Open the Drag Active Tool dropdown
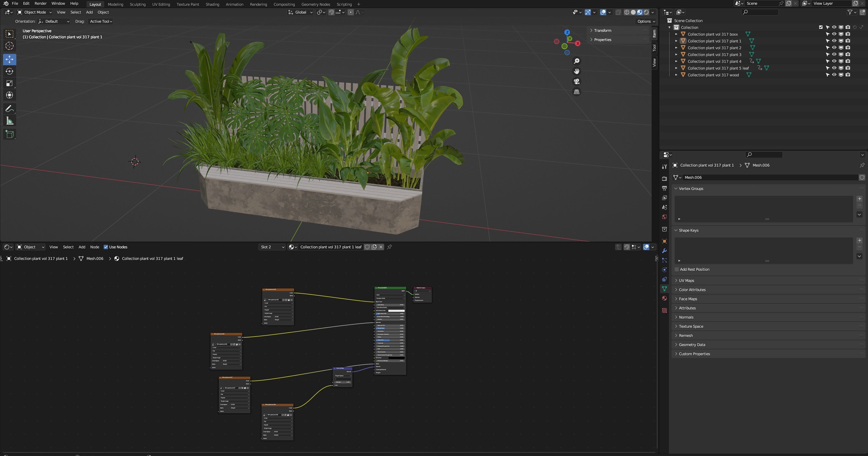Screen dimensions: 868x456 point(101,21)
